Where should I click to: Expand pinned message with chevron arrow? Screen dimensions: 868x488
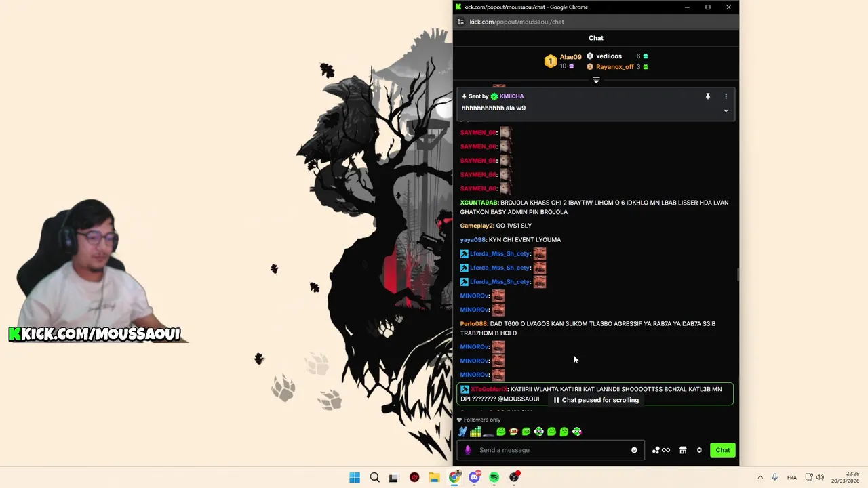(x=726, y=110)
